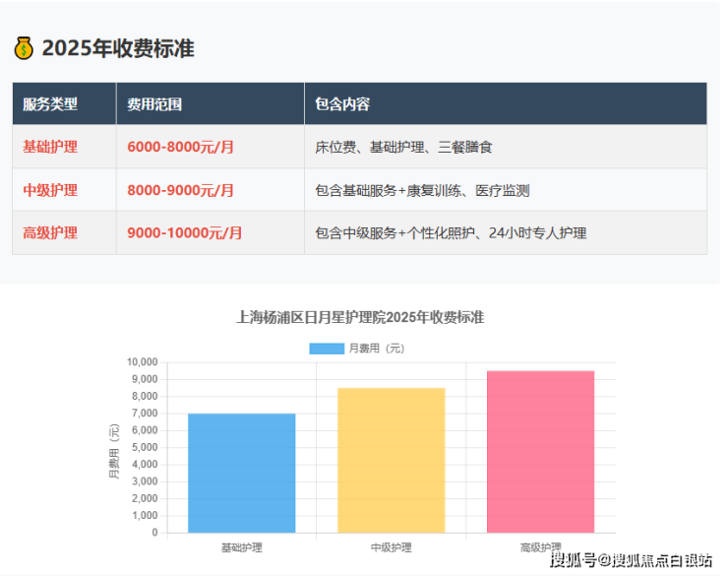The height and width of the screenshot is (576, 728).
Task: Click the blue legend swatch in the chart
Action: (x=326, y=349)
